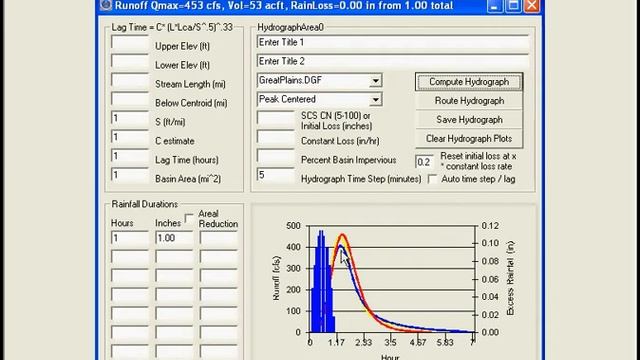This screenshot has height=360, width=640.
Task: Click the Lag Time (hours) input field
Action: pyautogui.click(x=130, y=156)
